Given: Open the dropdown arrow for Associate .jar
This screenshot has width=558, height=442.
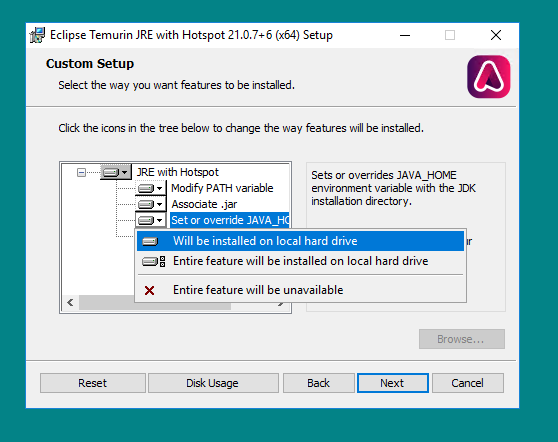Looking at the screenshot, I should click(159, 204).
